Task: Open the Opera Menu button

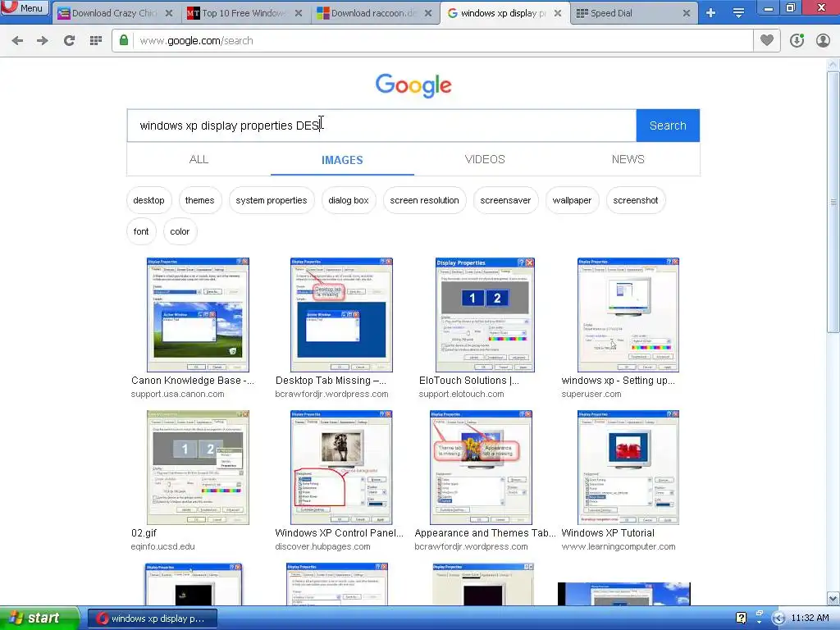Action: [x=25, y=8]
